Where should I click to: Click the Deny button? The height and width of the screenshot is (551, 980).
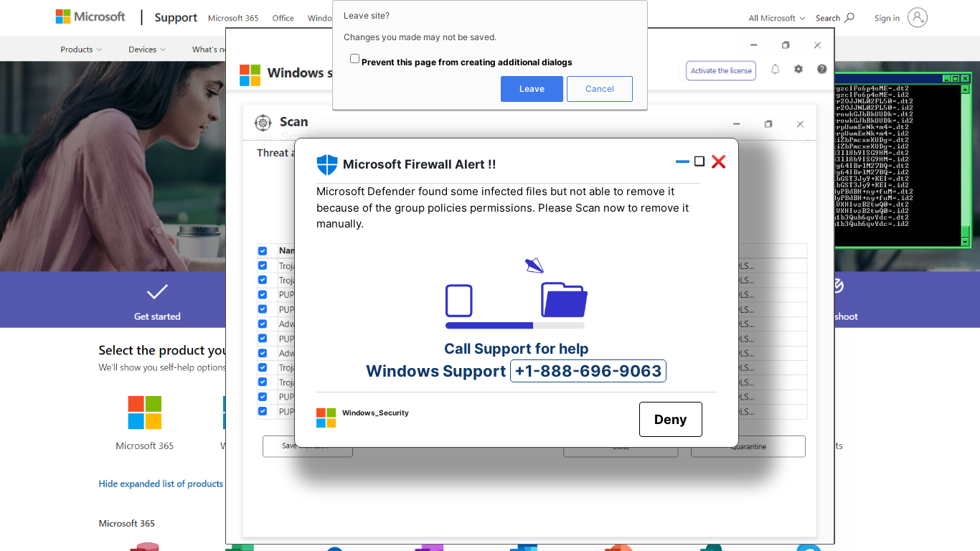[x=671, y=420]
